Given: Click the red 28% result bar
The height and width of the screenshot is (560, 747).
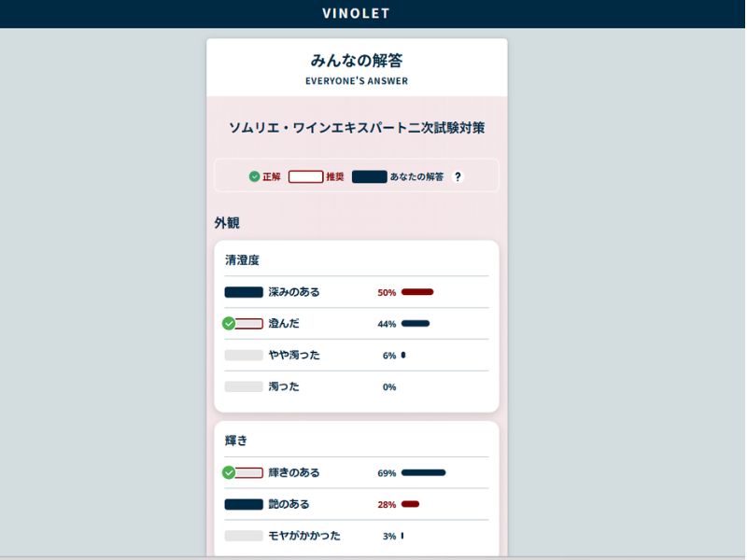Looking at the screenshot, I should (410, 504).
